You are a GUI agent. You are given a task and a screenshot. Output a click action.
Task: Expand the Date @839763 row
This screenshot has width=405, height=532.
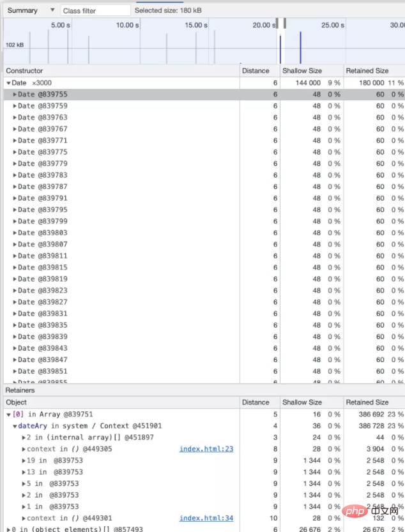coord(15,118)
